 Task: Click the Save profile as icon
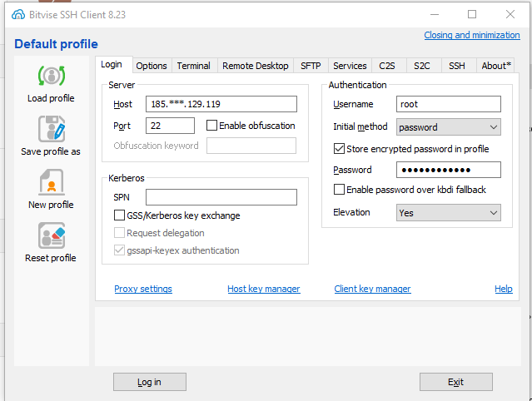click(51, 130)
